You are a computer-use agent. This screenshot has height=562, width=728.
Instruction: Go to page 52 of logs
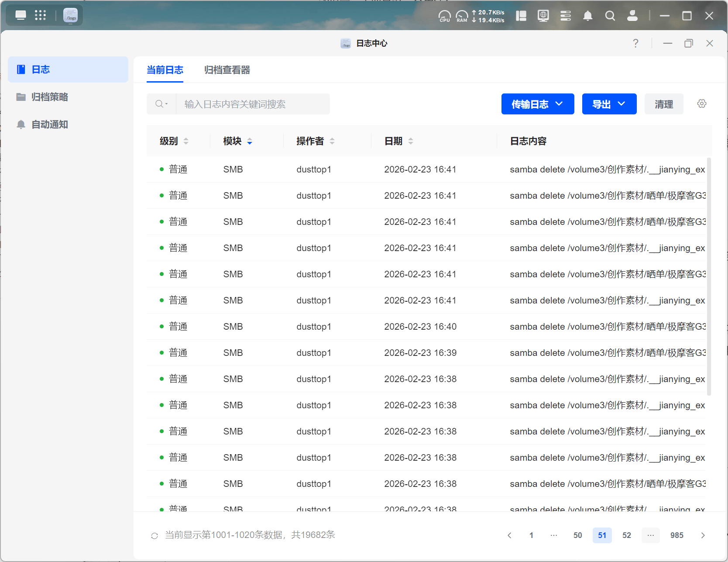(626, 535)
